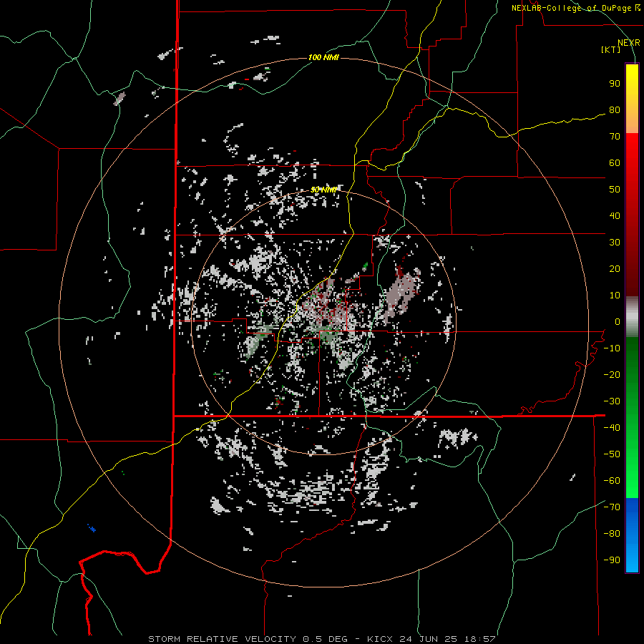Click the -50 value on the velocity scale
Viewport: 644px width, 644px height.
pos(612,454)
